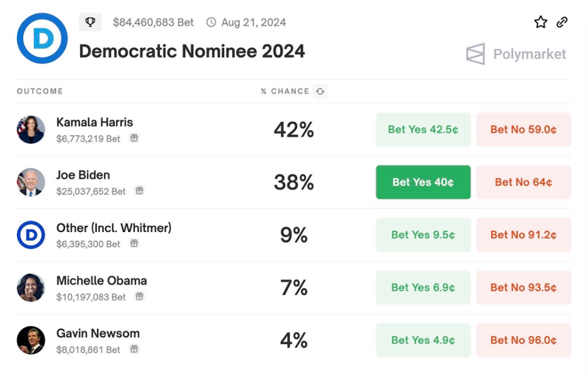Click the Polymarket logo
588x378 pixels.
516,54
